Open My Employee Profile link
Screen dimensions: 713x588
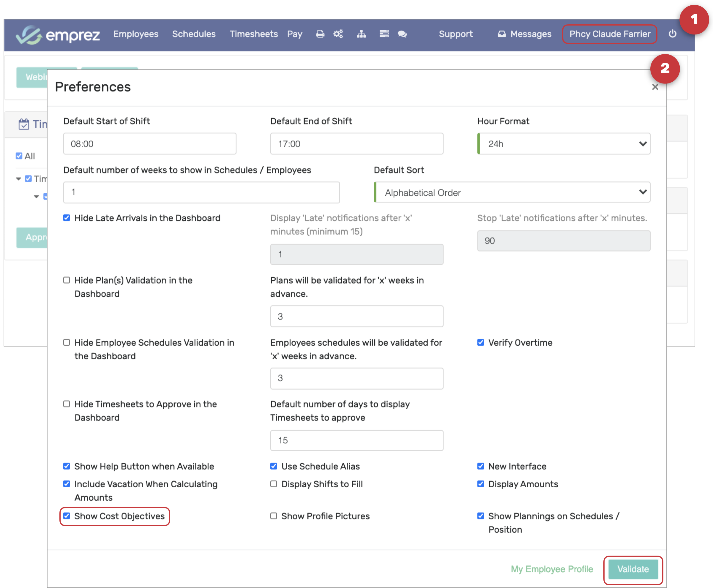(x=552, y=569)
